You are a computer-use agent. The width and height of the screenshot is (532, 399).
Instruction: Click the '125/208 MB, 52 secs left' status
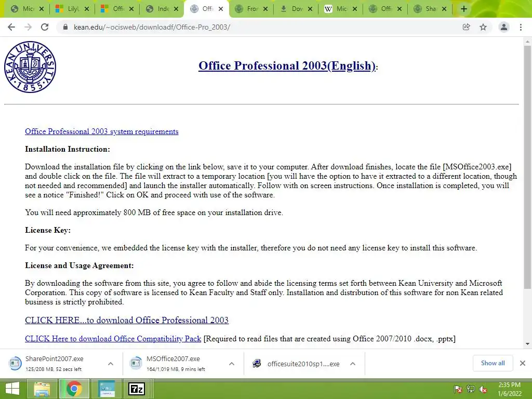(54, 369)
